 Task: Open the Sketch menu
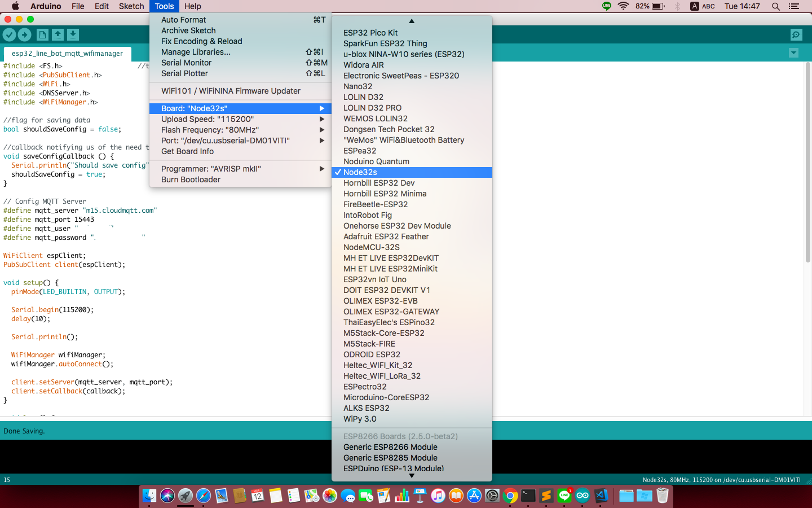pos(131,6)
